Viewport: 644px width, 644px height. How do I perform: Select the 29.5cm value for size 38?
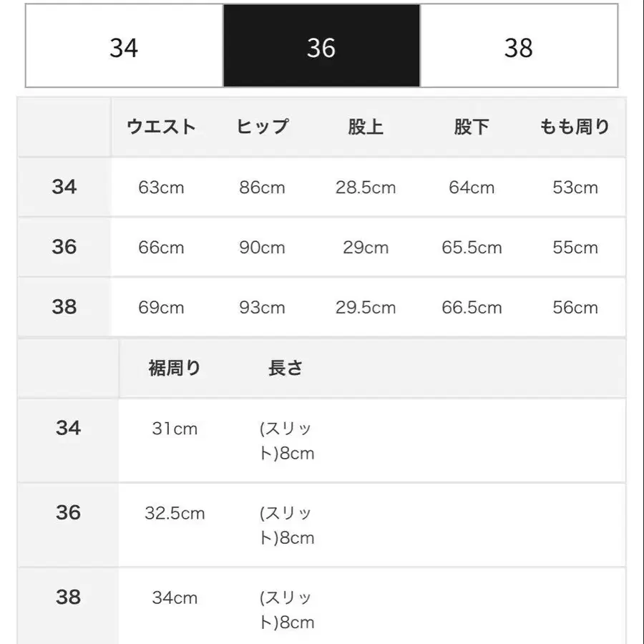[365, 307]
